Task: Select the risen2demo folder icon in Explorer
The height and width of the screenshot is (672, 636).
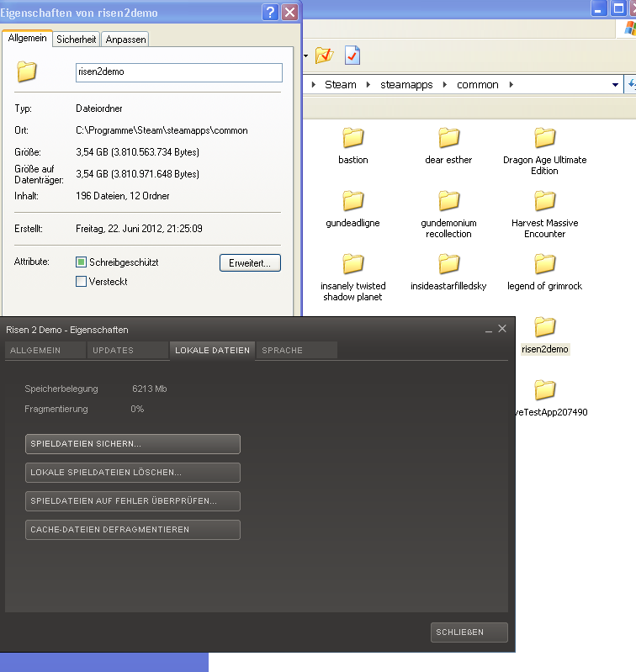Action: [x=544, y=326]
